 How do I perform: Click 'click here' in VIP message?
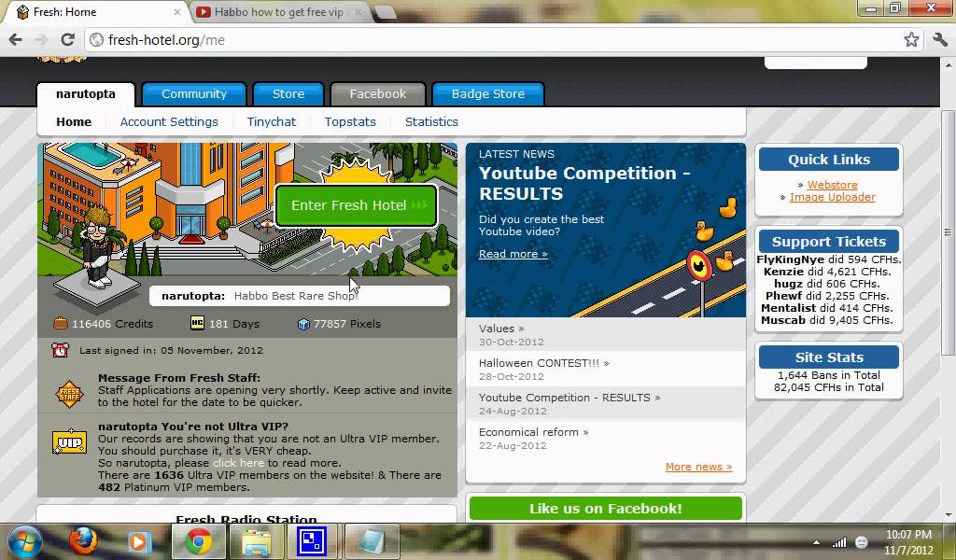(238, 463)
